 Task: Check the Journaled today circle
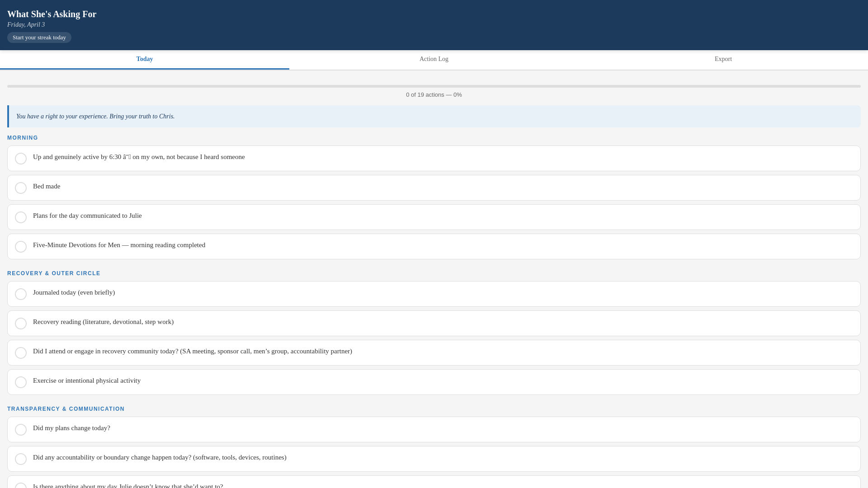click(x=21, y=294)
